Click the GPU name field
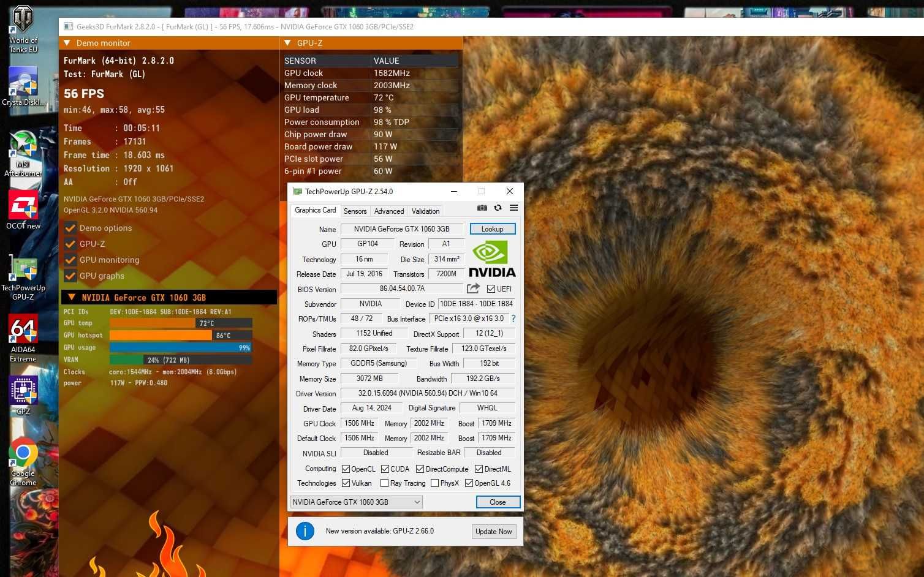The width and height of the screenshot is (924, 577). pyautogui.click(x=402, y=229)
